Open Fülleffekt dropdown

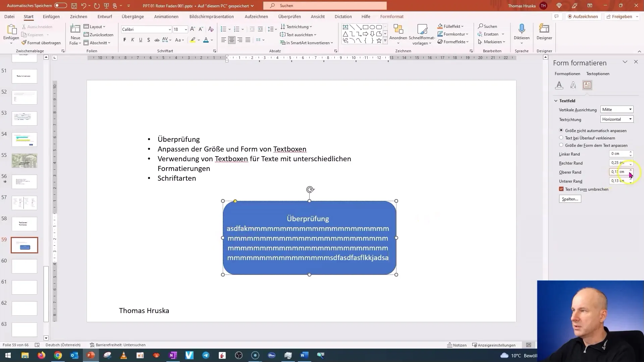pos(451,26)
